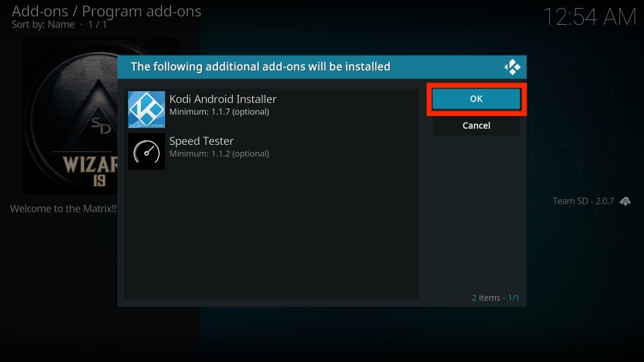Click Cancel to abort the add-on install
The width and height of the screenshot is (644, 362).
click(x=476, y=125)
